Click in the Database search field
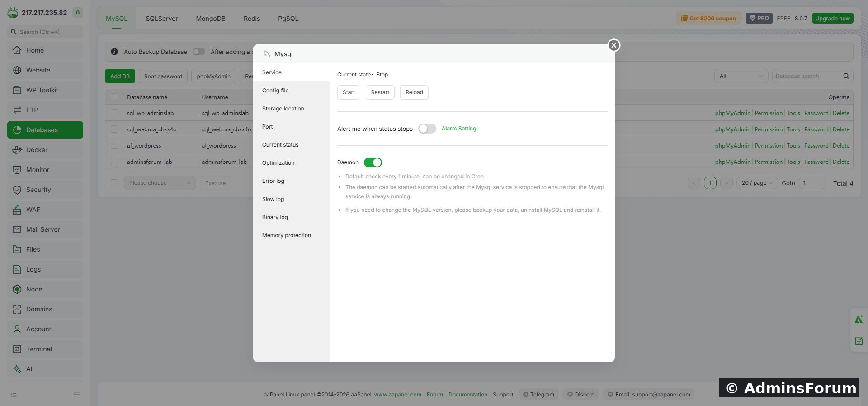The image size is (868, 406). pyautogui.click(x=808, y=76)
